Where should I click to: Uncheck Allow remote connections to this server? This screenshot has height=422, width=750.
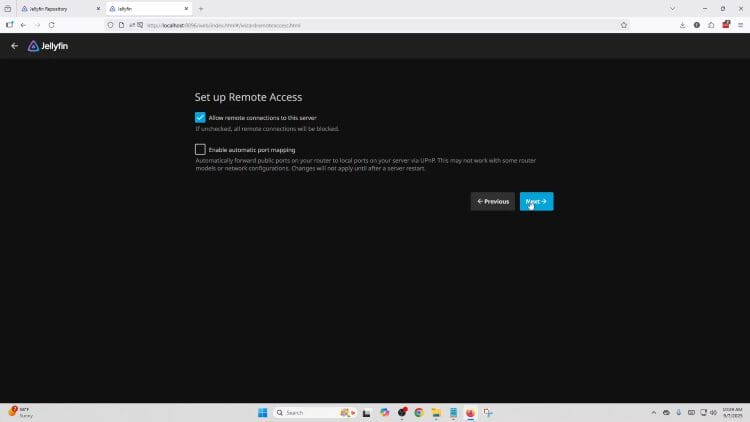click(200, 117)
